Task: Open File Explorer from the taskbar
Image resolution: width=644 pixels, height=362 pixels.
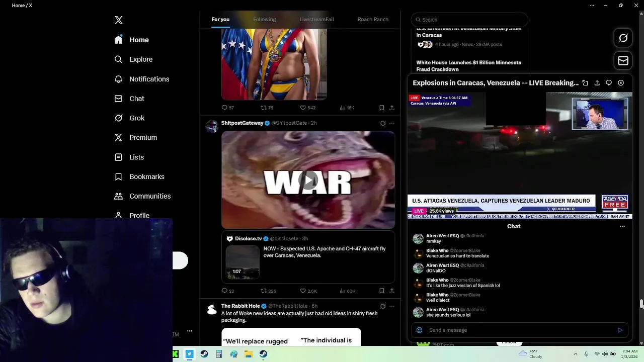Action: click(249, 354)
